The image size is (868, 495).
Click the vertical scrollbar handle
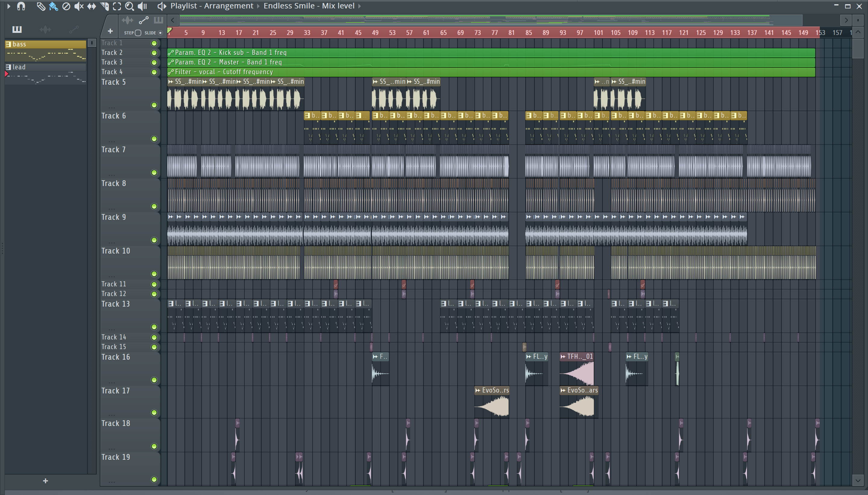click(x=858, y=48)
